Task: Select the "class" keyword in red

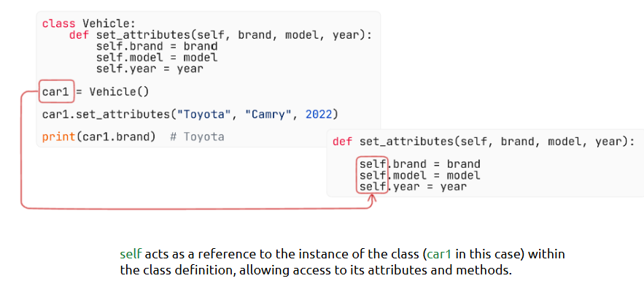Action: point(59,24)
